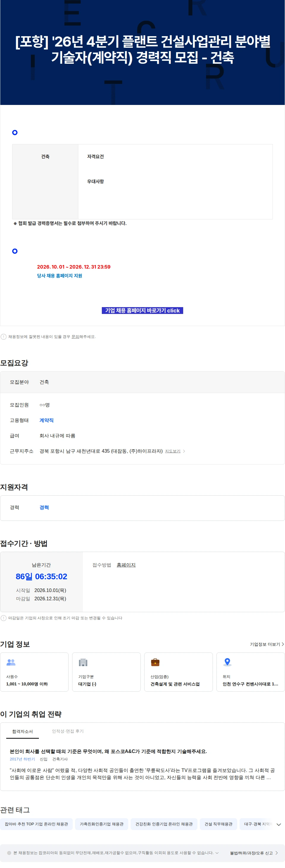
Task: Open the 포스코A&C cover letter question title
Action: [108, 751]
